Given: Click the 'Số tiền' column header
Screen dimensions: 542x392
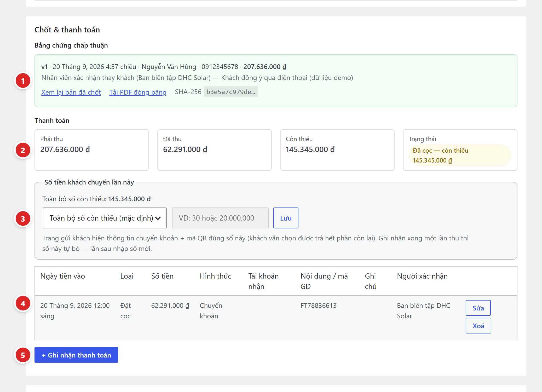Looking at the screenshot, I should [162, 276].
